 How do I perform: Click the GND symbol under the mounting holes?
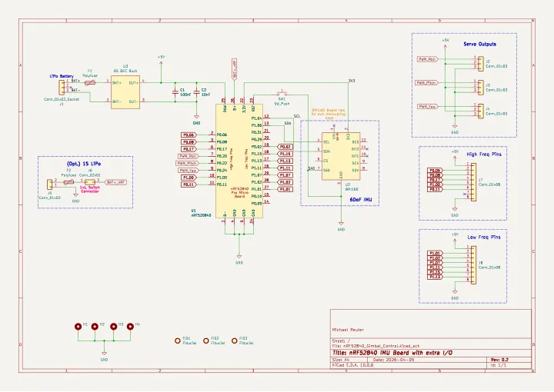coord(104,354)
